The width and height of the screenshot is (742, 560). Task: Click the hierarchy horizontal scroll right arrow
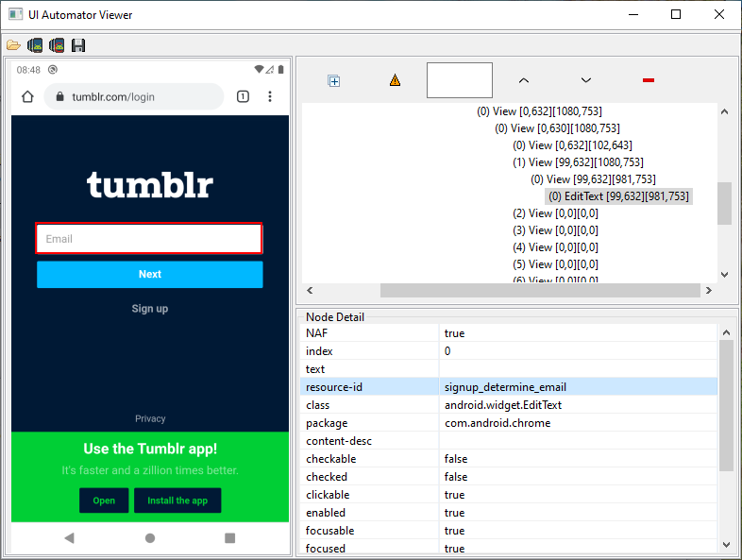(x=708, y=290)
